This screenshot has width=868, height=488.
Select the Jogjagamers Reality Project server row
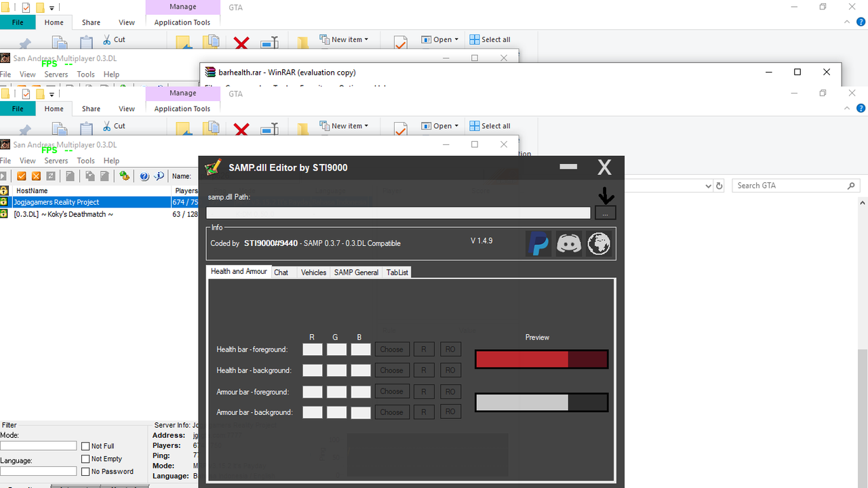coord(100,202)
